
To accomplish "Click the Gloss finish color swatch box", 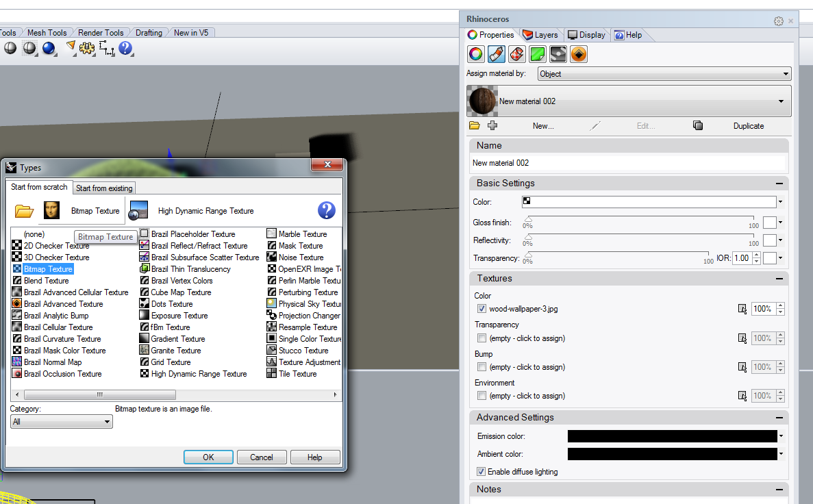I will coord(770,223).
